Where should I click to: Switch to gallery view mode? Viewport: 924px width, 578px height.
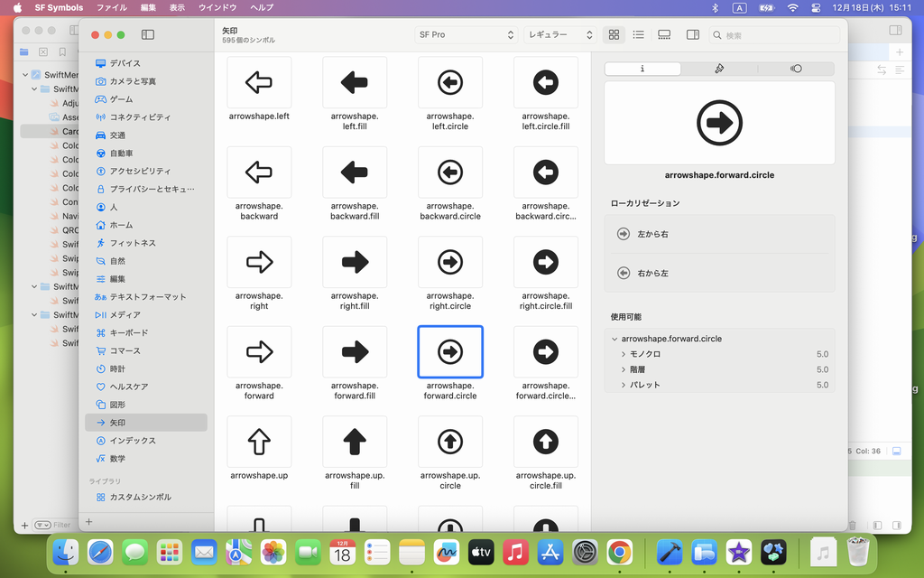point(664,34)
